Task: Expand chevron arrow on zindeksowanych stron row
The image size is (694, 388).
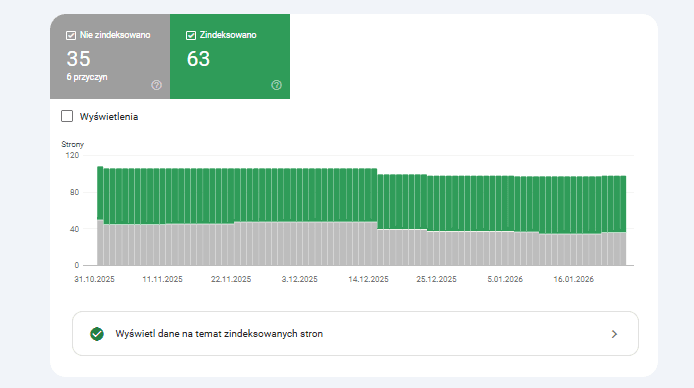Action: (x=614, y=334)
